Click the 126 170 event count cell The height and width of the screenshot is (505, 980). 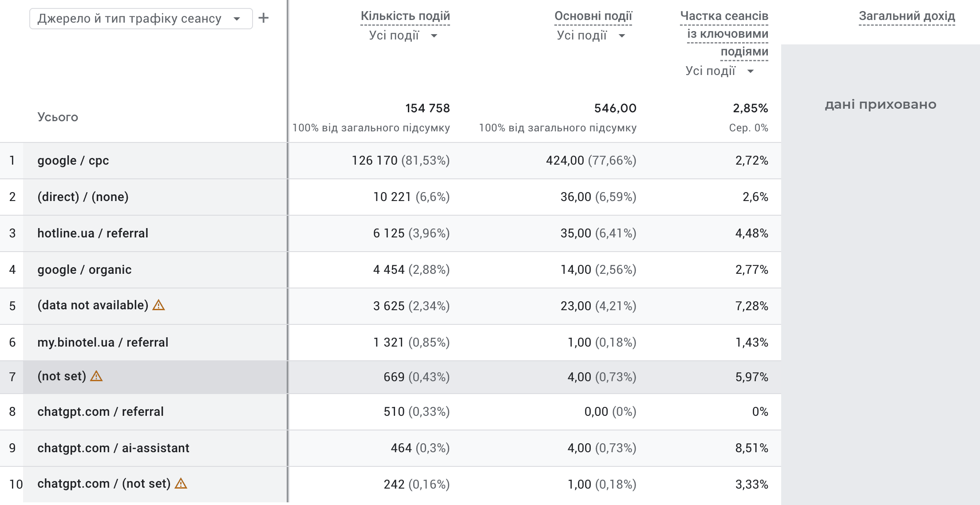[401, 161]
